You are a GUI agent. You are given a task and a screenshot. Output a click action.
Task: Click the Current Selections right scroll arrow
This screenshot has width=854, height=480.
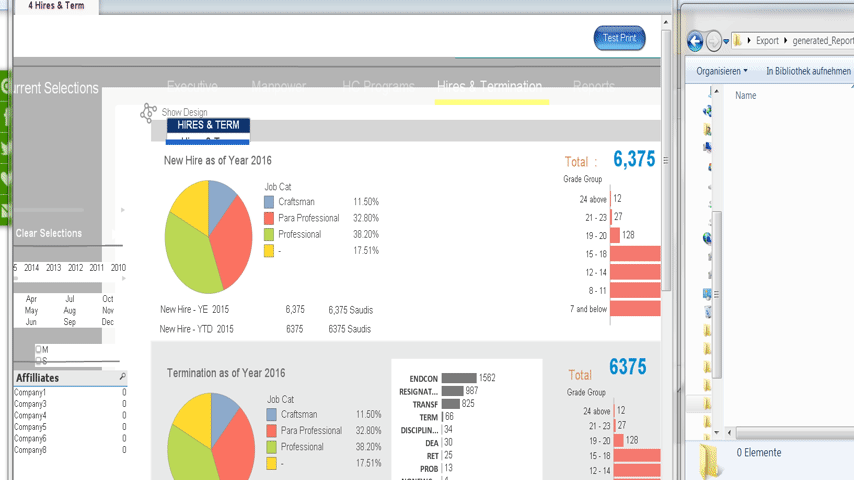coord(123,210)
